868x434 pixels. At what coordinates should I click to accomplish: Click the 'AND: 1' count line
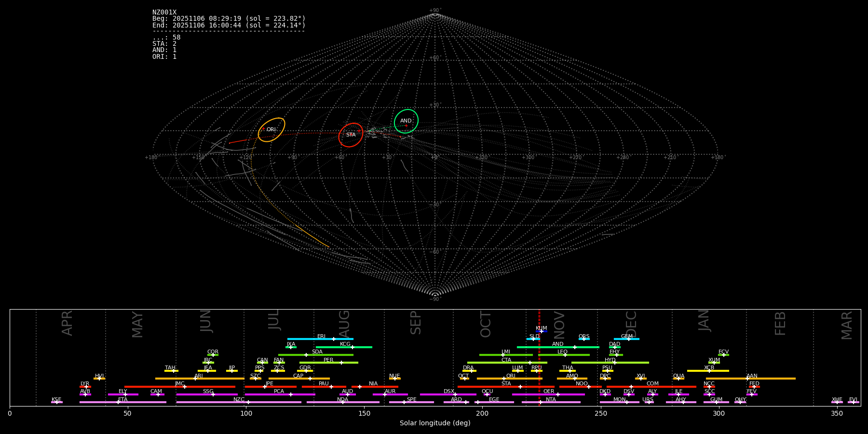click(164, 50)
